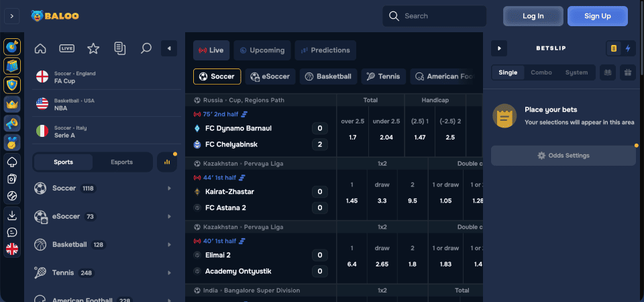Open the chat support sidebar icon
This screenshot has height=302, width=644.
coord(12,232)
